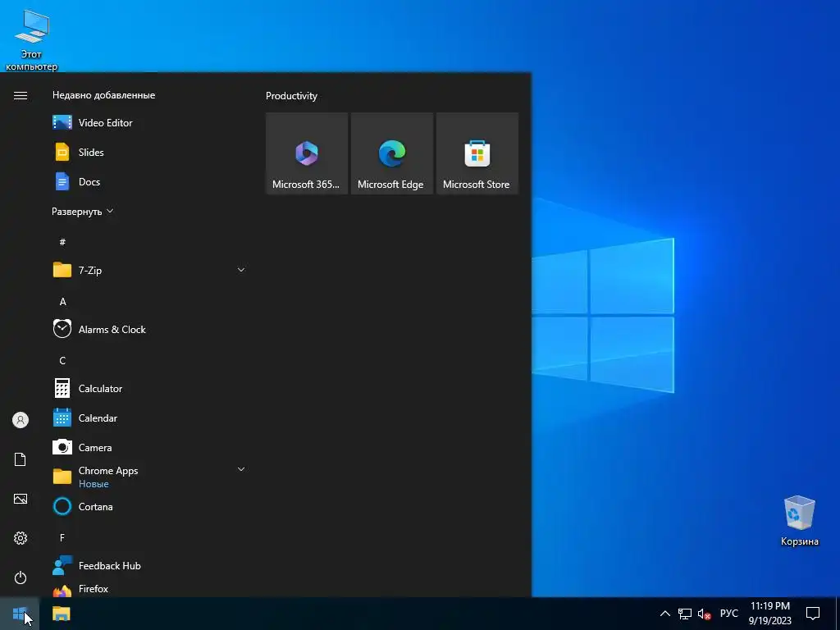Open Settings gear in Start sidebar
Image resolution: width=840 pixels, height=630 pixels.
[x=21, y=538]
